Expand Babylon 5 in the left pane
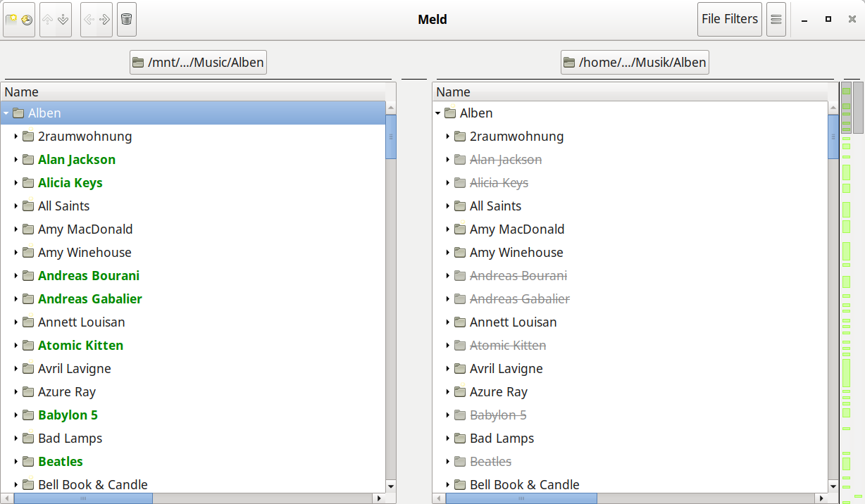Viewport: 865px width, 504px height. pyautogui.click(x=15, y=415)
